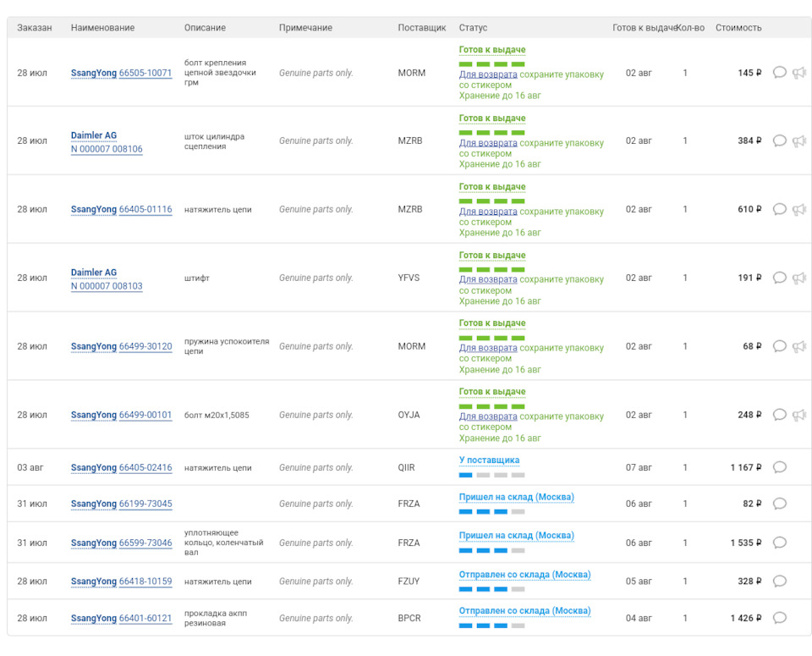Click megaphone icon in 66505-10071 row

pyautogui.click(x=799, y=73)
